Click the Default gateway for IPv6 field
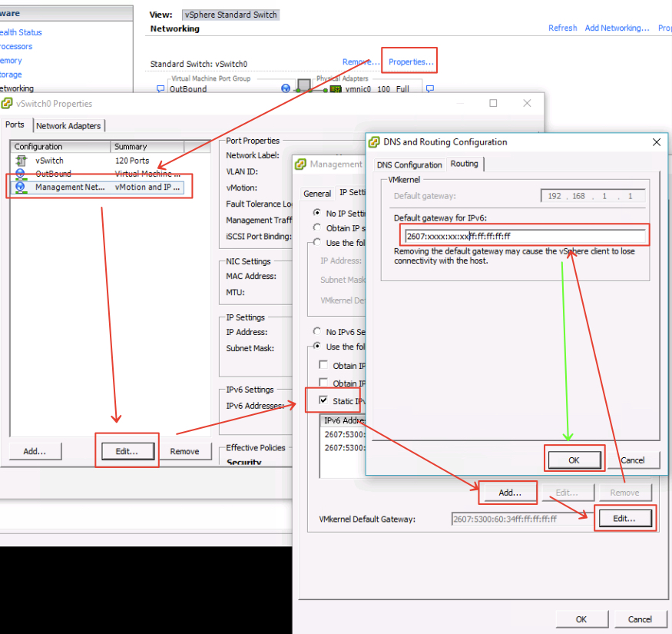The image size is (672, 634). click(x=525, y=236)
